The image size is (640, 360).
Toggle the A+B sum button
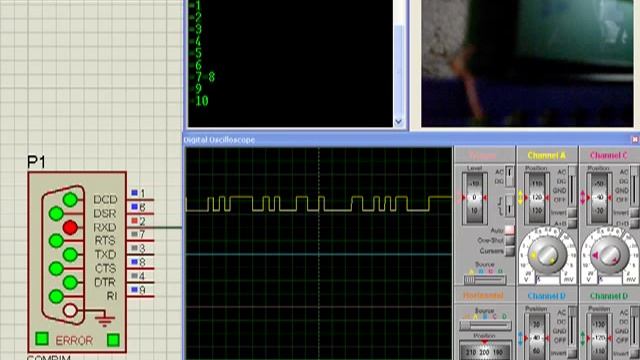click(572, 223)
